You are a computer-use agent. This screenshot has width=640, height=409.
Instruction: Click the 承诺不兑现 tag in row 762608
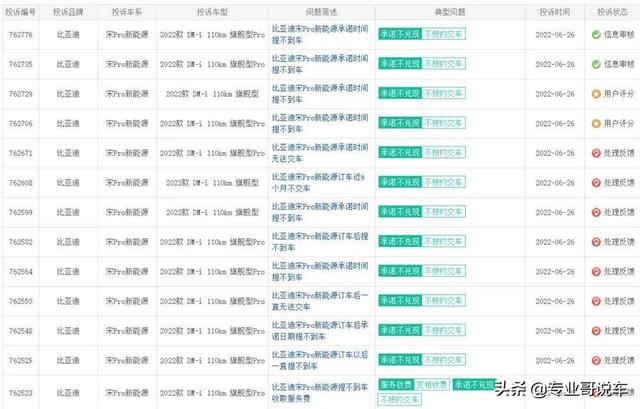click(400, 182)
